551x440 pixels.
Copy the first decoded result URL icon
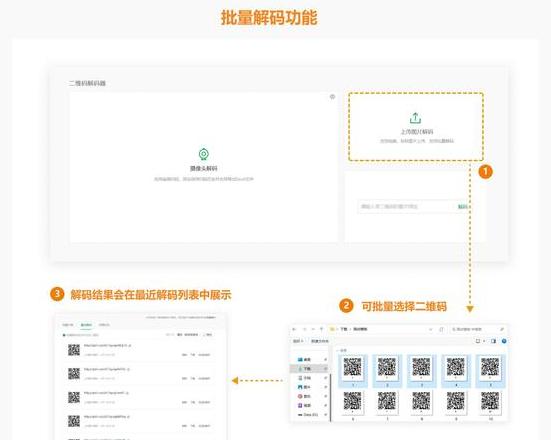130,345
